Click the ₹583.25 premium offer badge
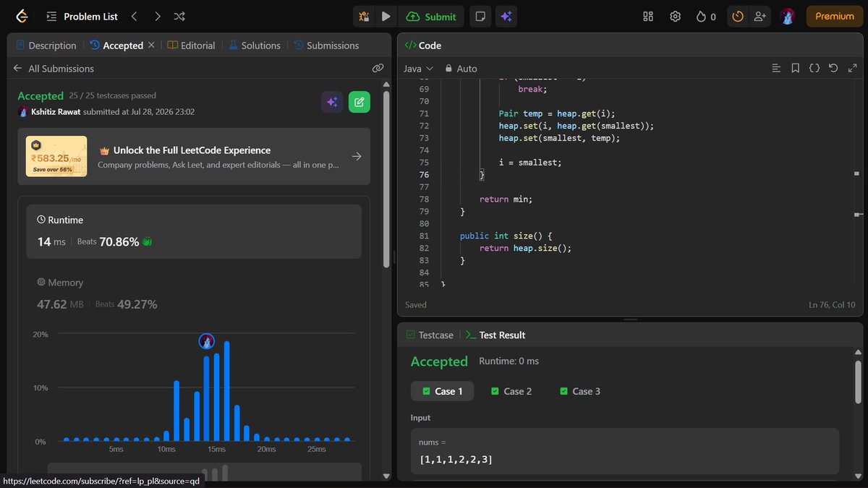This screenshot has width=868, height=488. click(56, 156)
